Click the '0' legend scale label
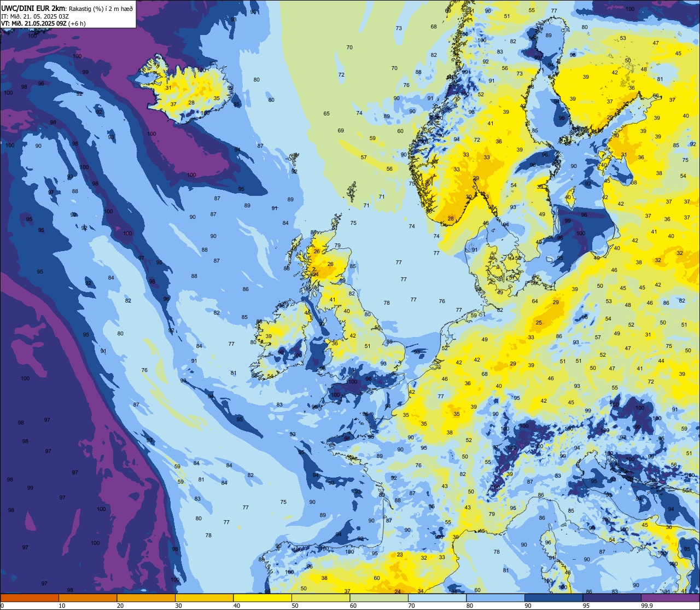 click(2, 606)
